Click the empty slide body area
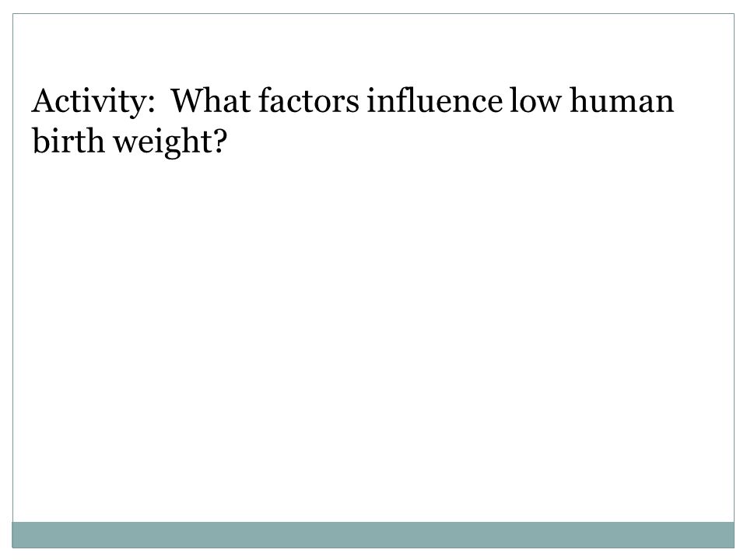 tap(373, 334)
